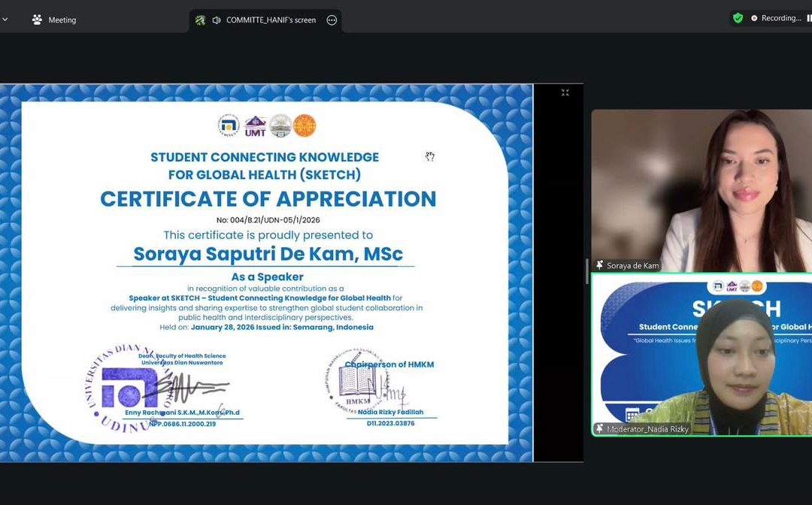Collapse the shared screen using the shrink icon

[565, 92]
